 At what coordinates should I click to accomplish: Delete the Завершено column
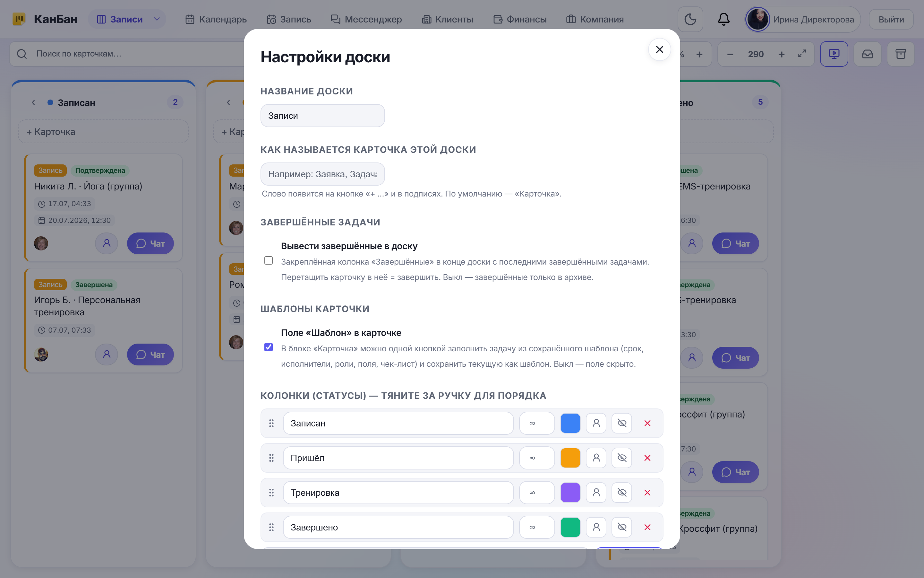[647, 527]
